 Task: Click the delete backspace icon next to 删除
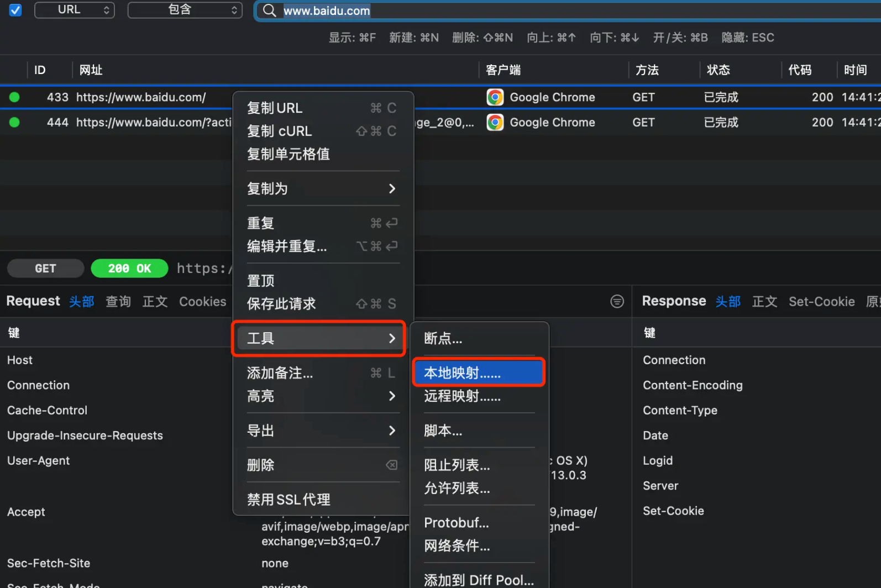point(391,465)
